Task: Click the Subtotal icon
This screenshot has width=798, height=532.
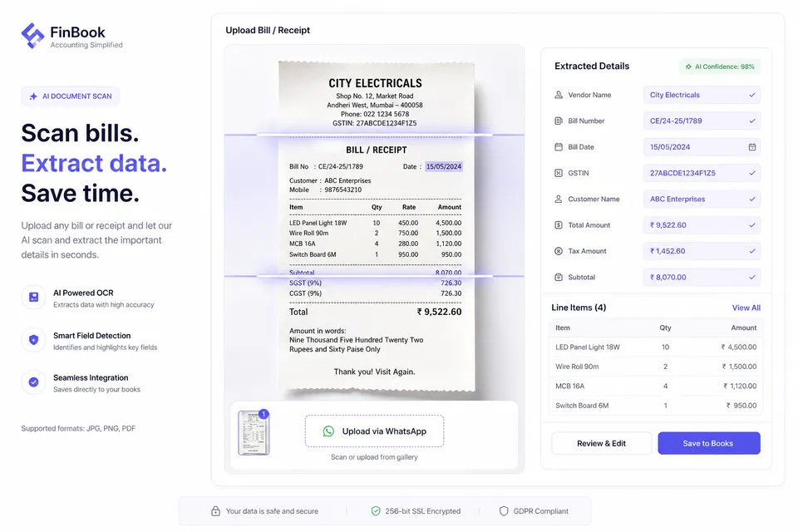Action: click(559, 277)
